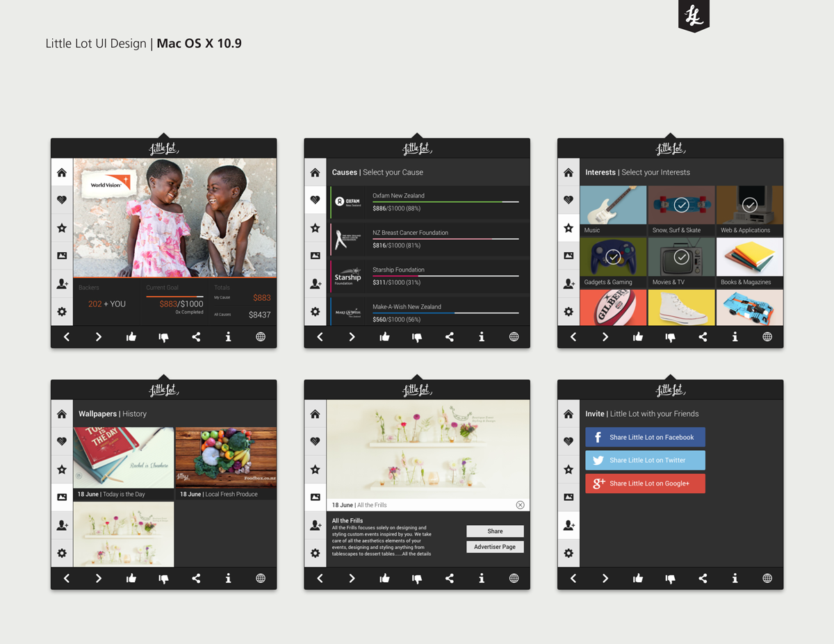Open the globe icon in Invite panel toolbar
The width and height of the screenshot is (834, 644).
767,578
